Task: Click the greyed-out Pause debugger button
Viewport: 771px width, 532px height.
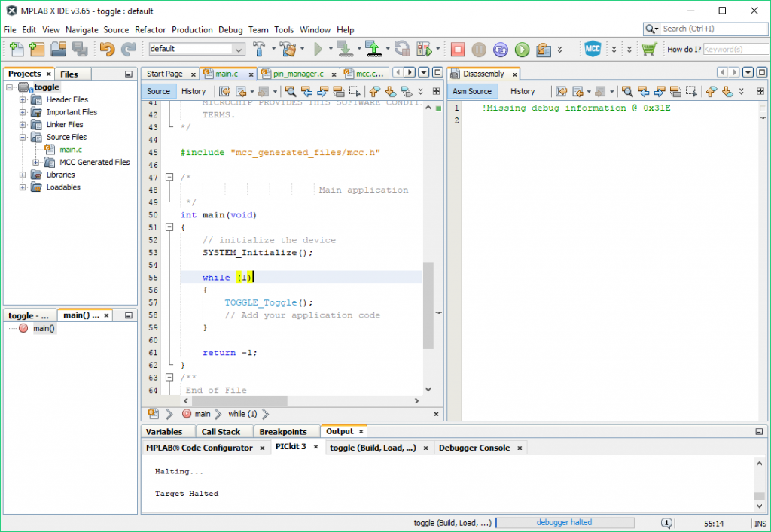Action: pos(479,49)
